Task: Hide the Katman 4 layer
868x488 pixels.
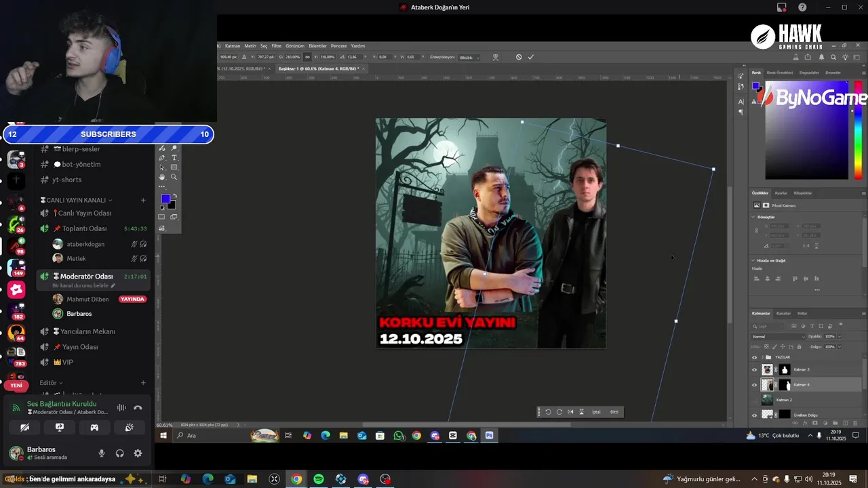Action: tap(754, 385)
